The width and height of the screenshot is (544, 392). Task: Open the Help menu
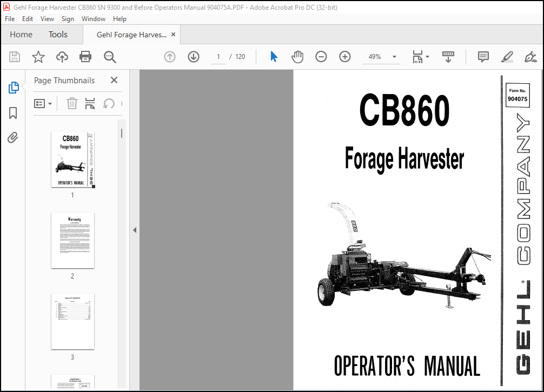pos(120,19)
